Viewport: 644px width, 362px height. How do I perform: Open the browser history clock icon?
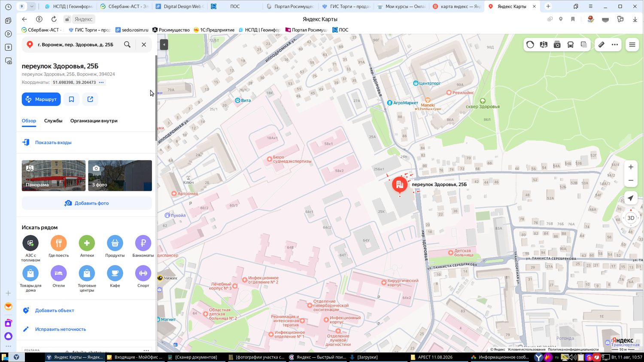tap(8, 7)
